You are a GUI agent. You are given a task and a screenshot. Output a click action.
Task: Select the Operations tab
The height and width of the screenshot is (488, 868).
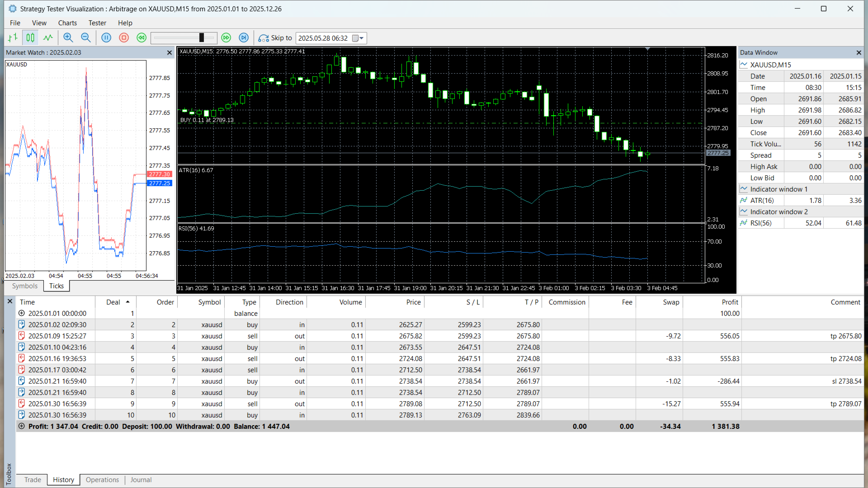[x=102, y=480]
